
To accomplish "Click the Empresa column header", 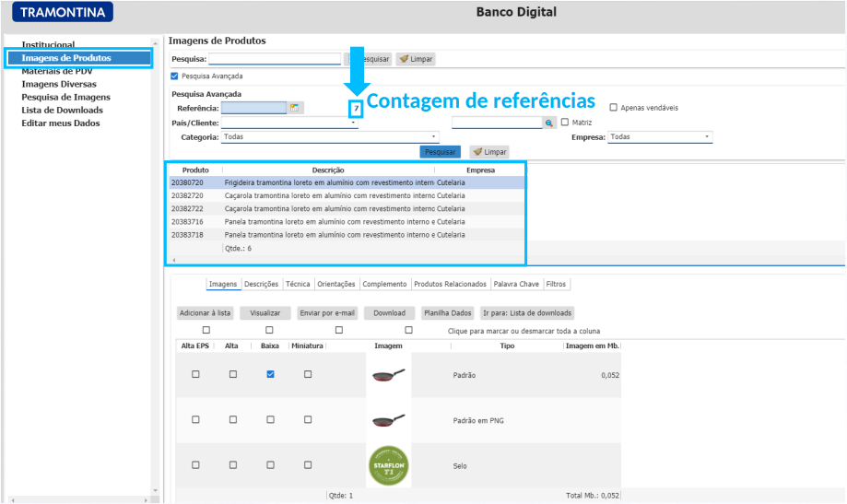I will click(480, 170).
